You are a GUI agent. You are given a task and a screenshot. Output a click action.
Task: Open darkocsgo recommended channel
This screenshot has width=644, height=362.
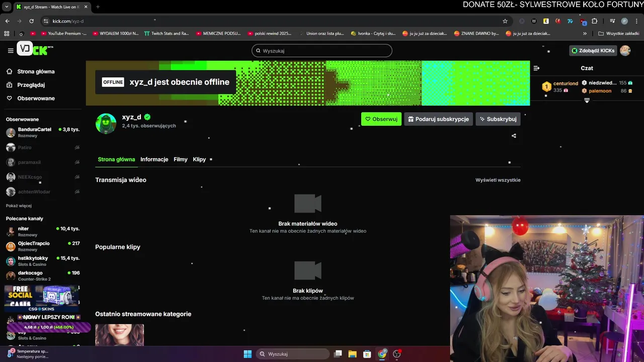pos(42,276)
